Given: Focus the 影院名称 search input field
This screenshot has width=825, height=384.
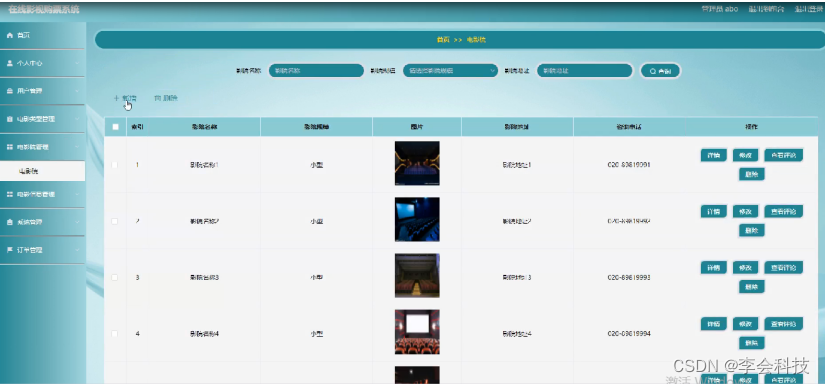Looking at the screenshot, I should [316, 70].
